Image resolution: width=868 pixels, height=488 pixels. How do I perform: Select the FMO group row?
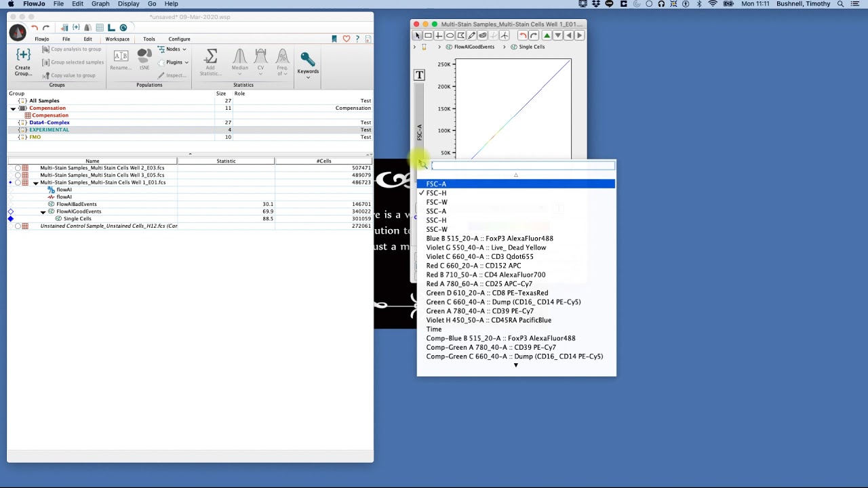click(190, 137)
